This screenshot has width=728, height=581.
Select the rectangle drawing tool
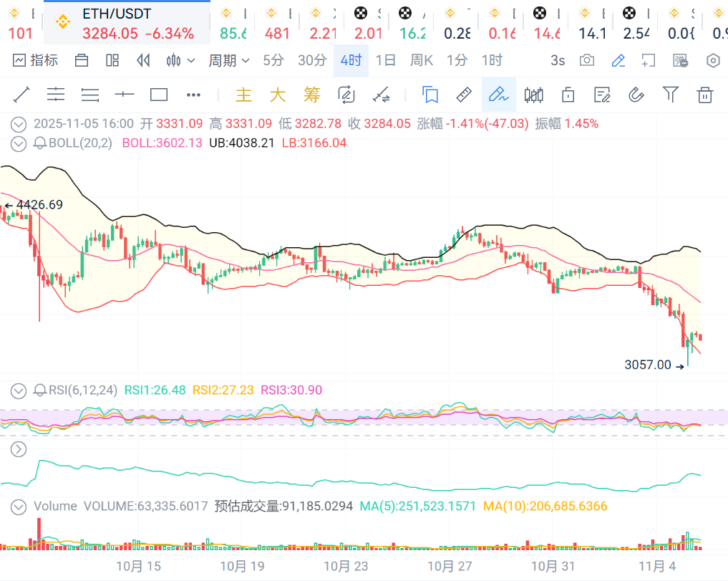(x=158, y=95)
